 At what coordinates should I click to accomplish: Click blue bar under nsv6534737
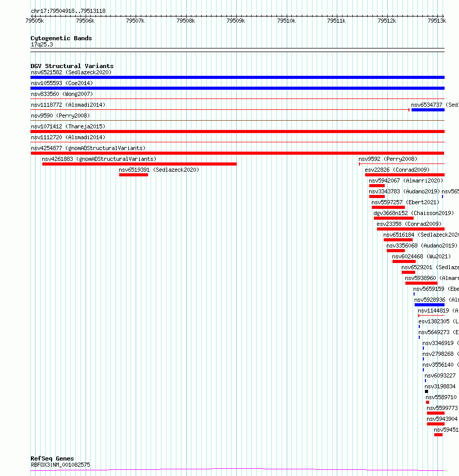click(428, 110)
